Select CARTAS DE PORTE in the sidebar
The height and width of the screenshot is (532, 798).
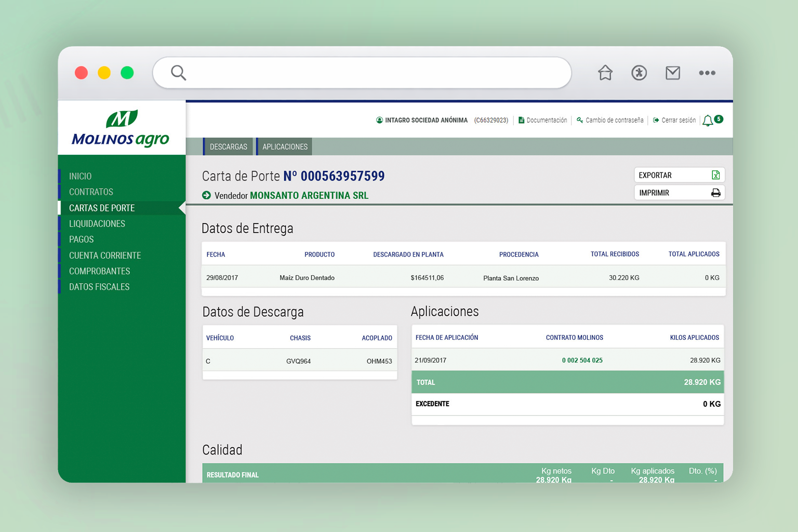[102, 208]
